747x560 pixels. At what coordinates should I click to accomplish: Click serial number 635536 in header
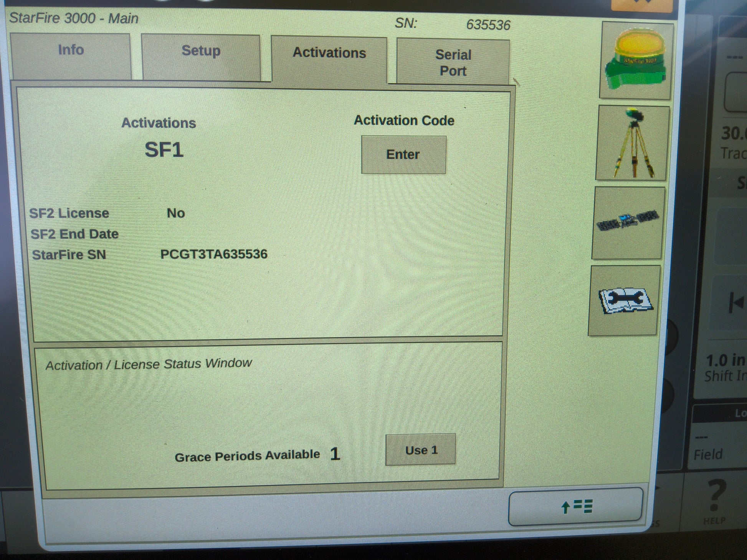[x=488, y=25]
